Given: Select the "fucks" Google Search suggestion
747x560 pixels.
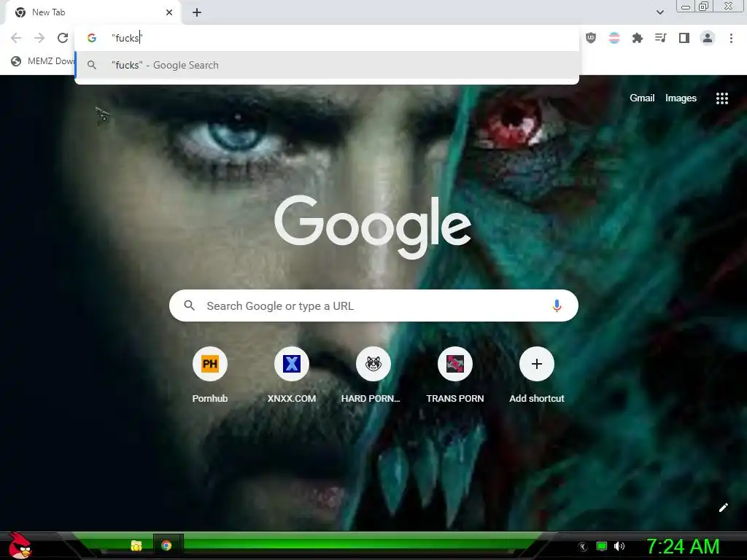Looking at the screenshot, I should (327, 65).
